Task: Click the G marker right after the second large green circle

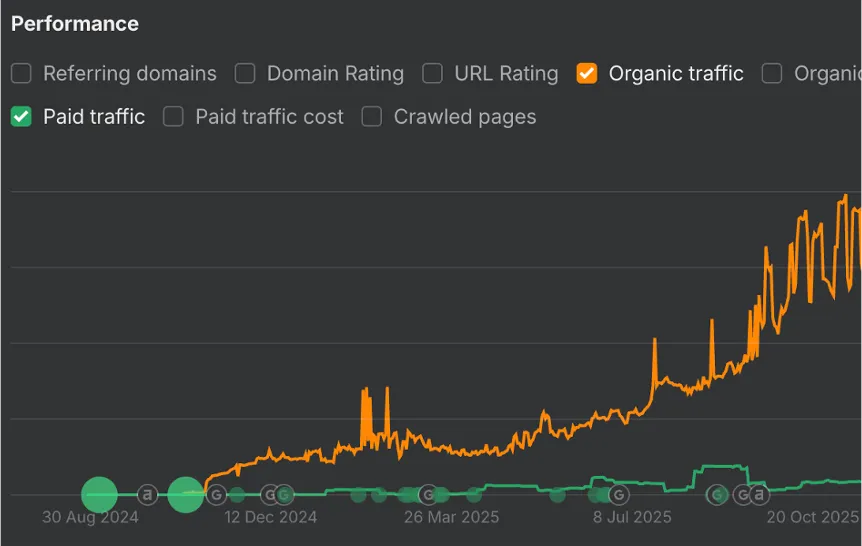Action: pos(217,495)
